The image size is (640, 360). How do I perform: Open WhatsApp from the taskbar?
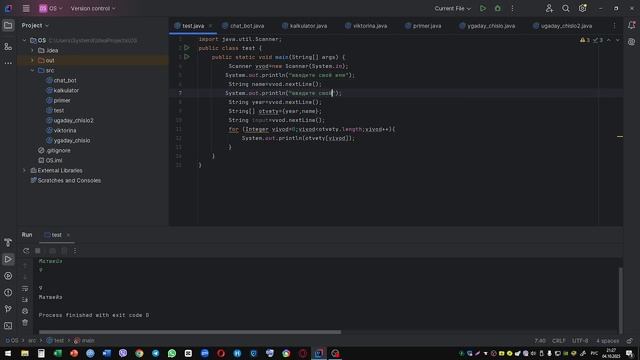[172, 353]
